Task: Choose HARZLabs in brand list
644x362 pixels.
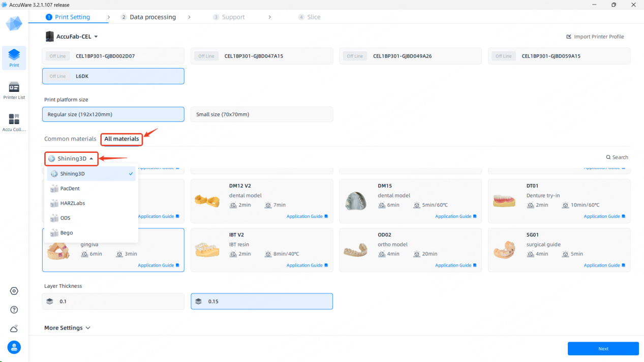Action: tap(91, 203)
